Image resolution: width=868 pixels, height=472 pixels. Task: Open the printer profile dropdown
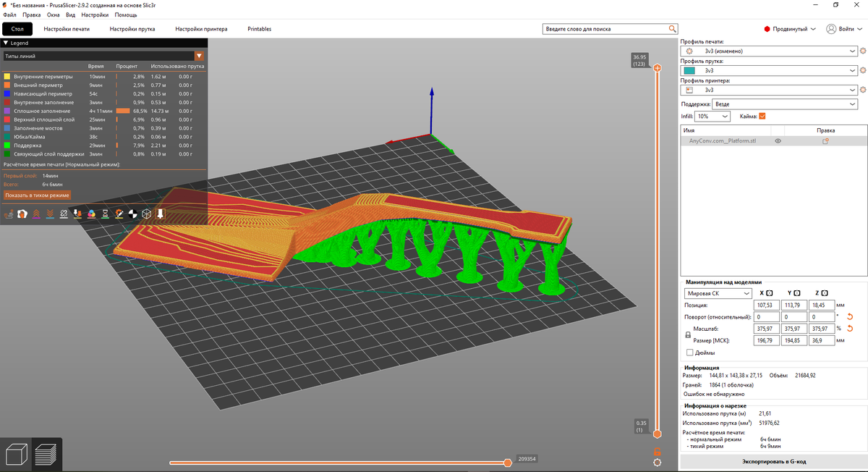click(x=770, y=90)
